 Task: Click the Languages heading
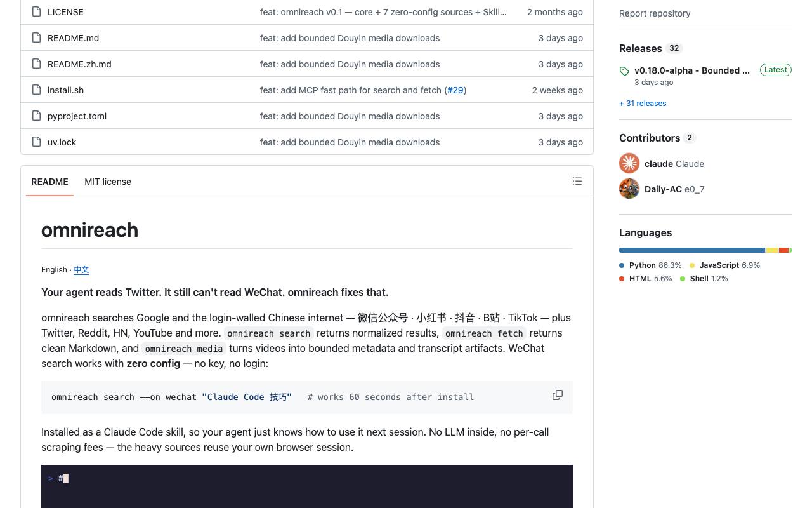tap(645, 232)
